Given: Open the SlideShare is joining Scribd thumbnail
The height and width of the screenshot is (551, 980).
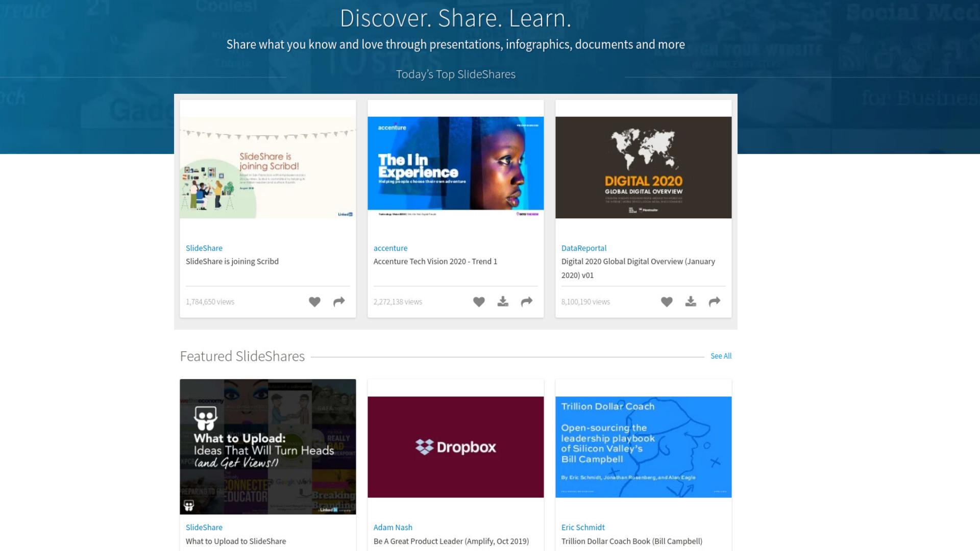Looking at the screenshot, I should [x=268, y=167].
